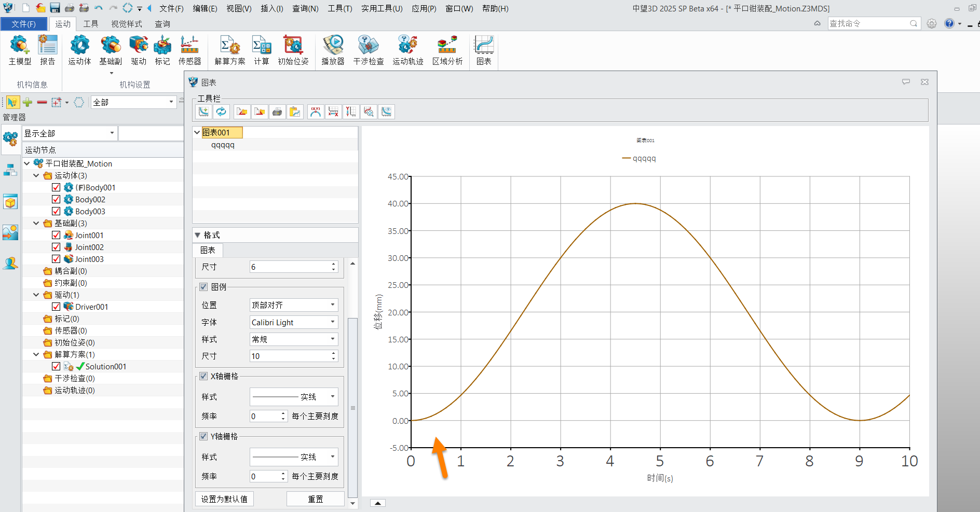Collapse the 格式 section
The image size is (980, 512).
tap(198, 235)
